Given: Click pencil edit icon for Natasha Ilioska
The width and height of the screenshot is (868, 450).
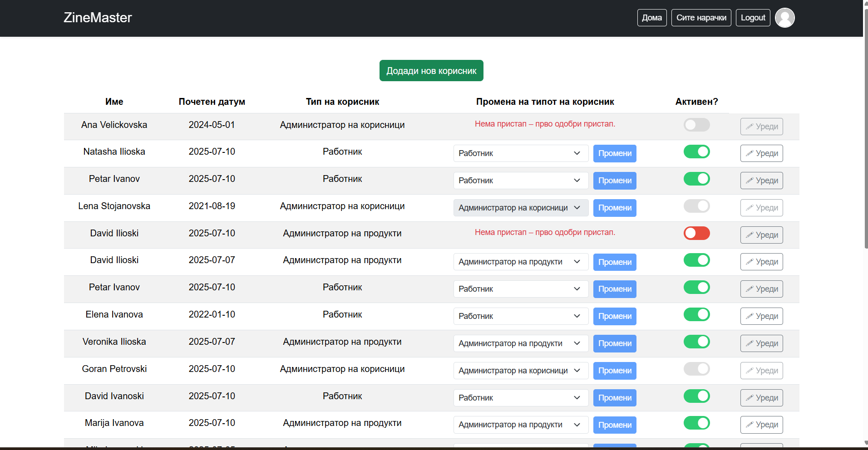Looking at the screenshot, I should coord(750,153).
